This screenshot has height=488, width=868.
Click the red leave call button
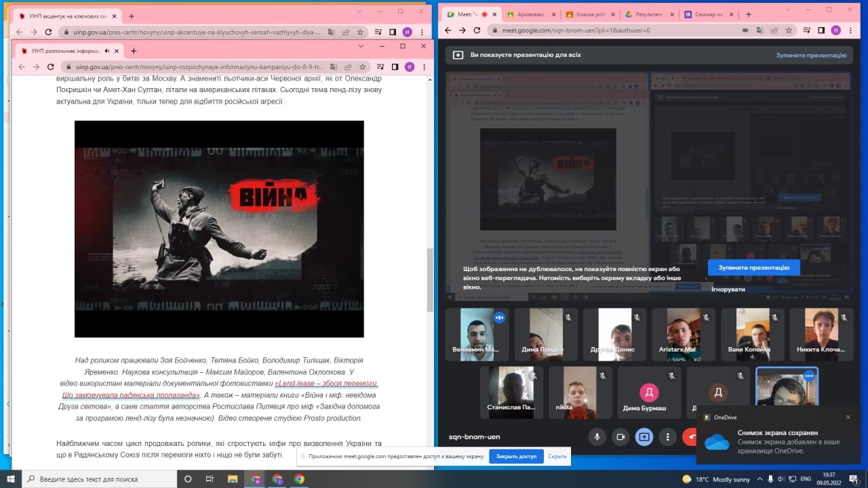[690, 437]
